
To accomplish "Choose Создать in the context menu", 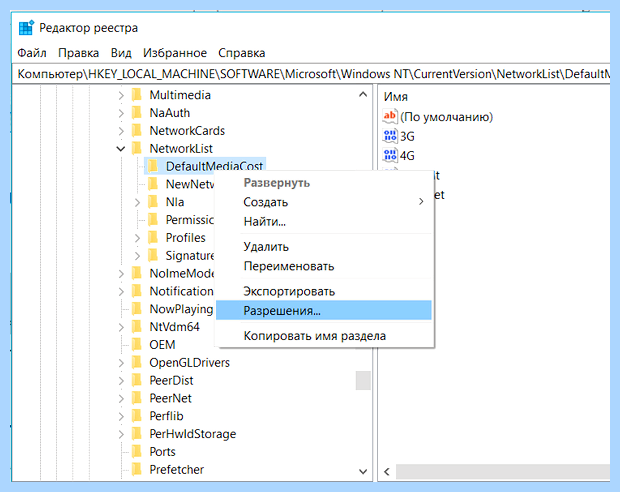I will 323,202.
